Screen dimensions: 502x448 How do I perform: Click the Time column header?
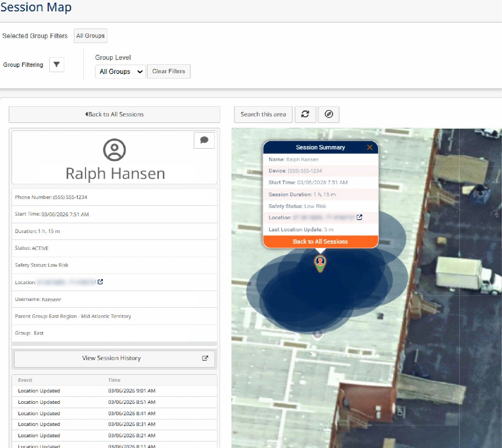[114, 380]
